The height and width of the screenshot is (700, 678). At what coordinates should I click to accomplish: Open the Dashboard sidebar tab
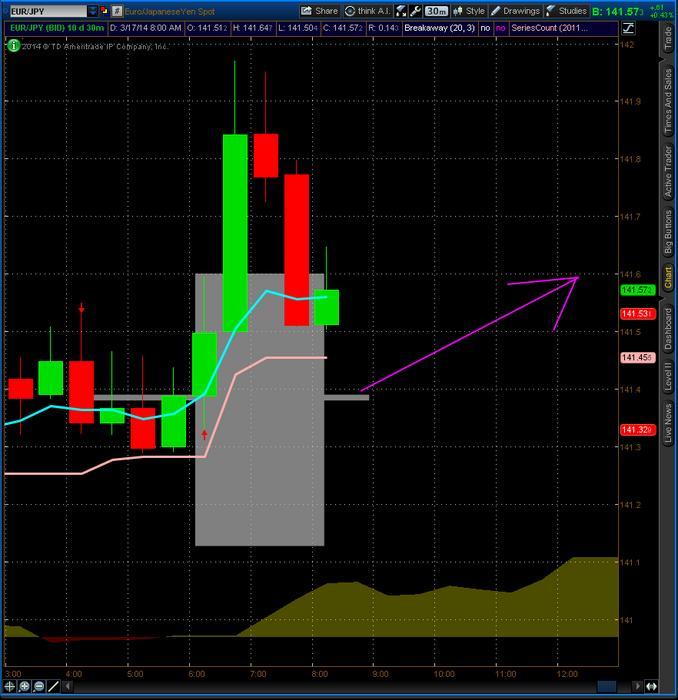[x=668, y=329]
